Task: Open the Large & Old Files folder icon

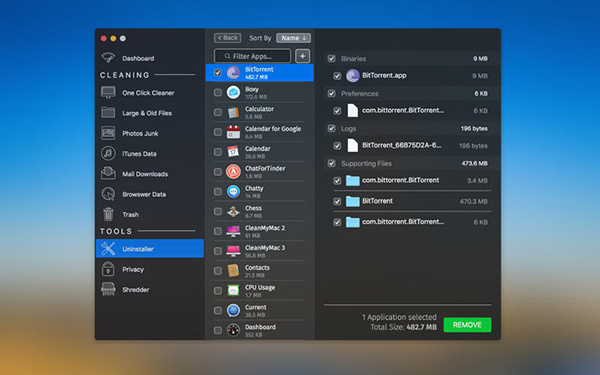Action: (108, 113)
